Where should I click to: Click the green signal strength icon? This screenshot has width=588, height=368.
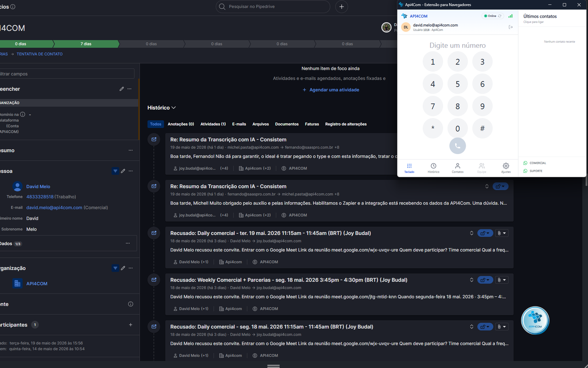(x=511, y=16)
